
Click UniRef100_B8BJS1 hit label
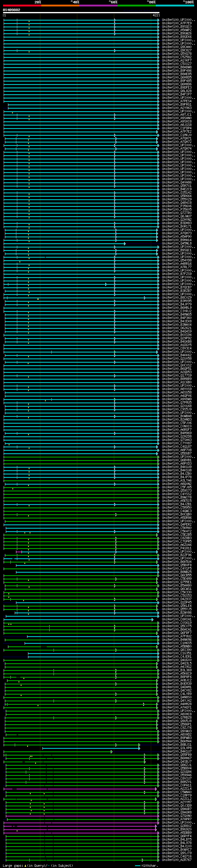coord(176,745)
